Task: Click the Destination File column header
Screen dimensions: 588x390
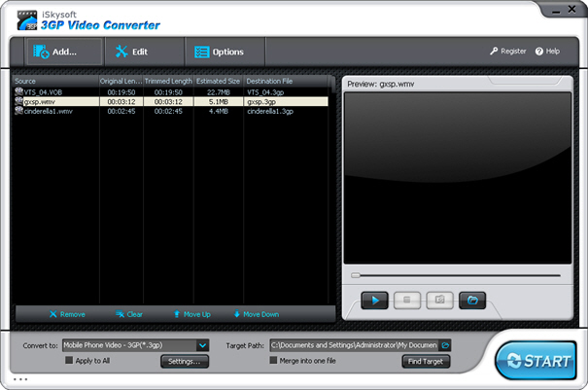Action: (x=286, y=81)
